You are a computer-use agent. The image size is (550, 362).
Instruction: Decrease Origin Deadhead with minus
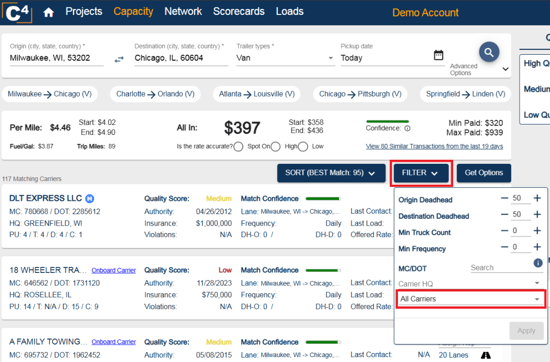tap(504, 198)
